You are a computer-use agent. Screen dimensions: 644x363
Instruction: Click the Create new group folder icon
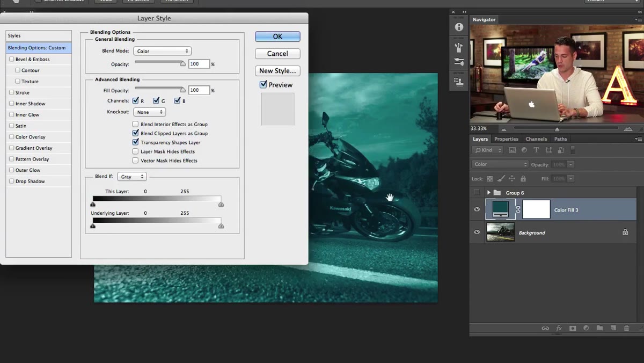click(x=599, y=328)
